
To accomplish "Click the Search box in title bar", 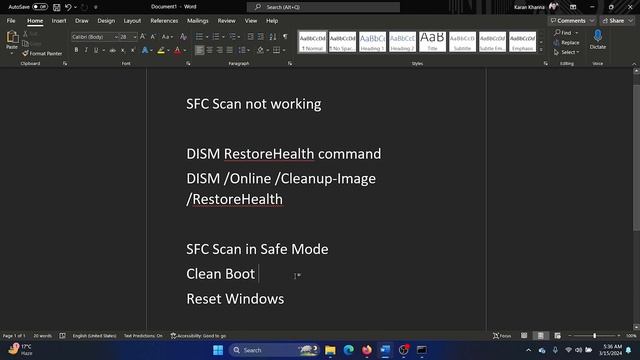I will pyautogui.click(x=323, y=7).
